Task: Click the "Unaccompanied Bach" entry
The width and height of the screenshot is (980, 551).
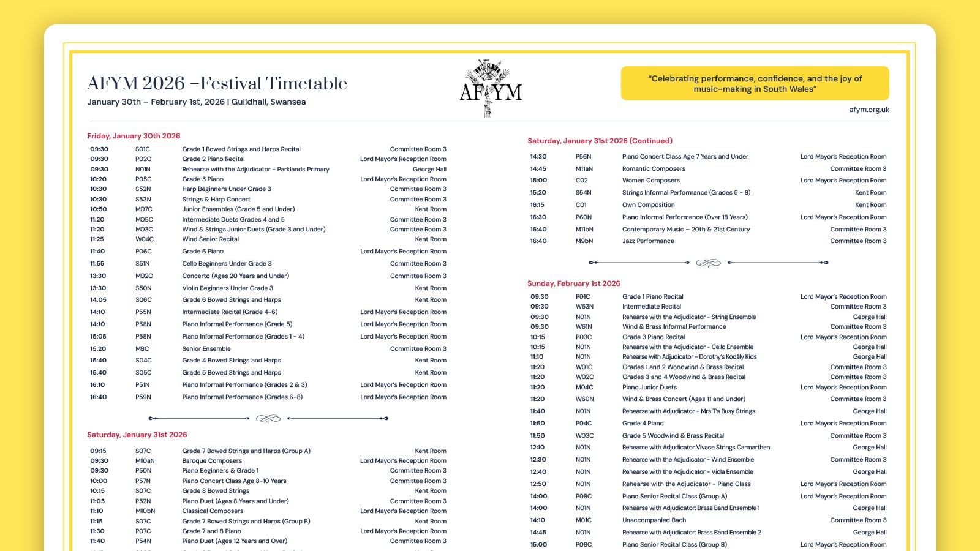Action: pyautogui.click(x=654, y=520)
